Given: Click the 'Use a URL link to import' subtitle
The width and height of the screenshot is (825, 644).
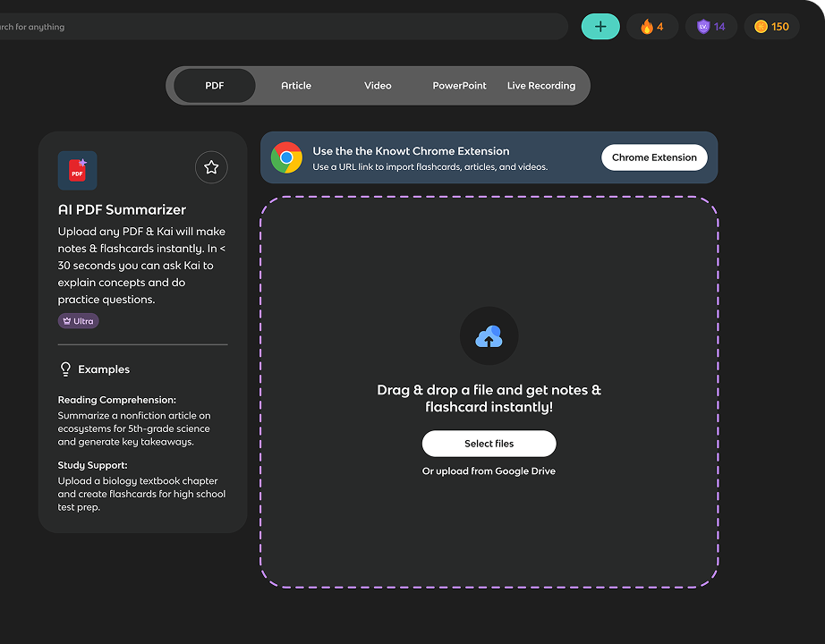Looking at the screenshot, I should [430, 166].
